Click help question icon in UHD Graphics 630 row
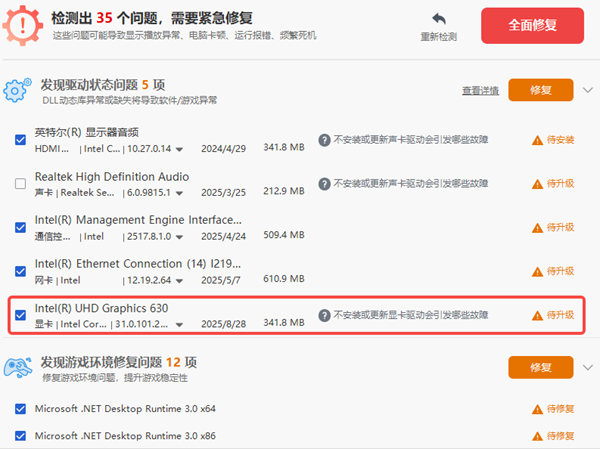 (324, 315)
